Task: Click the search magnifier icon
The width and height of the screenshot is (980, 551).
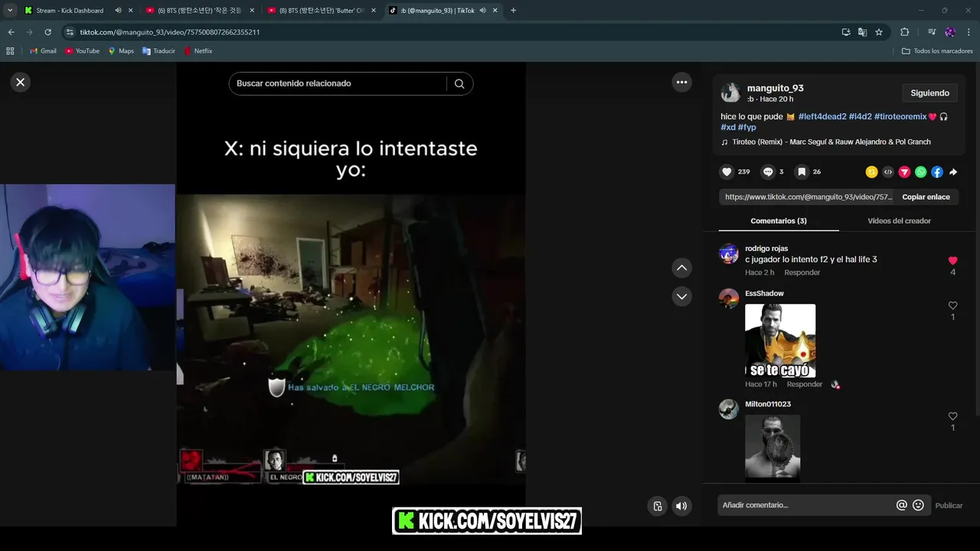Action: coord(459,83)
